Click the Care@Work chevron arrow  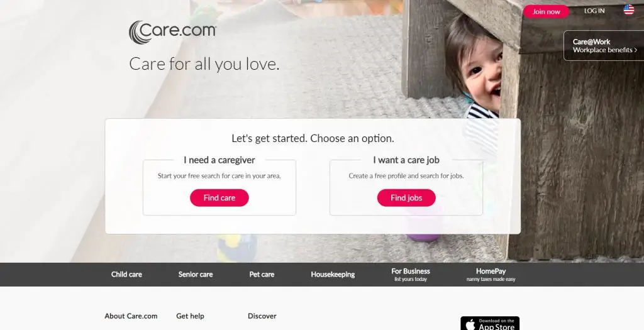[636, 50]
